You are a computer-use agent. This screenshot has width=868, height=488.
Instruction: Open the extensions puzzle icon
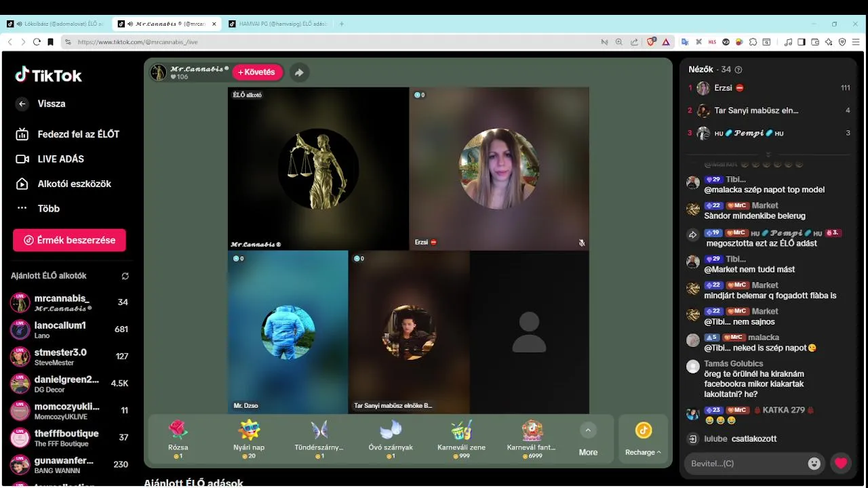tap(753, 42)
